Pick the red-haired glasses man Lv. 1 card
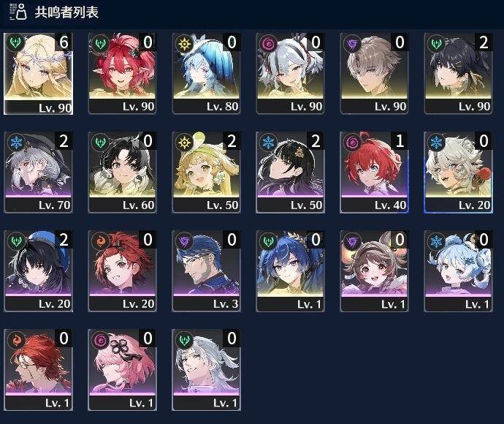The image size is (504, 424). (x=38, y=370)
